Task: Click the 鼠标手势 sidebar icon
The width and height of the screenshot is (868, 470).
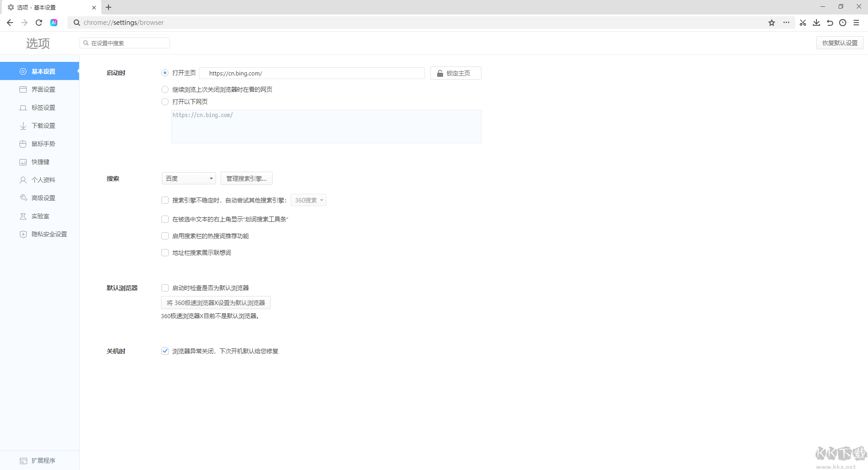Action: point(23,144)
